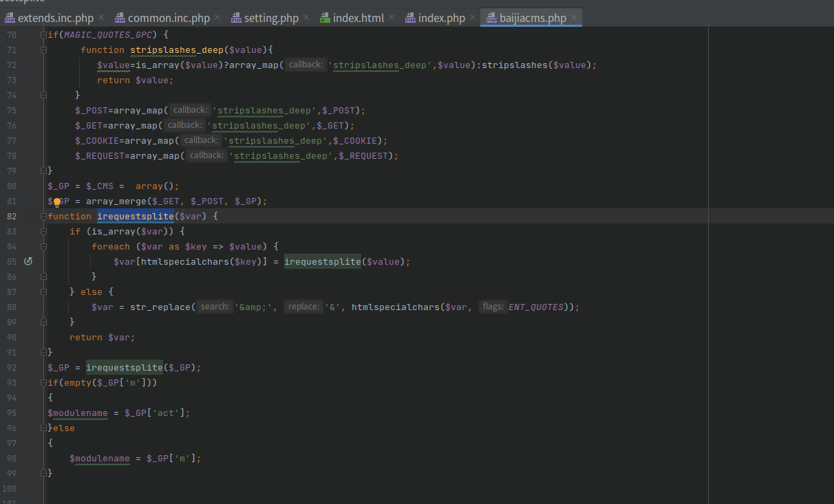
Task: Click the ENT_QUOTES constant
Action: click(x=536, y=307)
